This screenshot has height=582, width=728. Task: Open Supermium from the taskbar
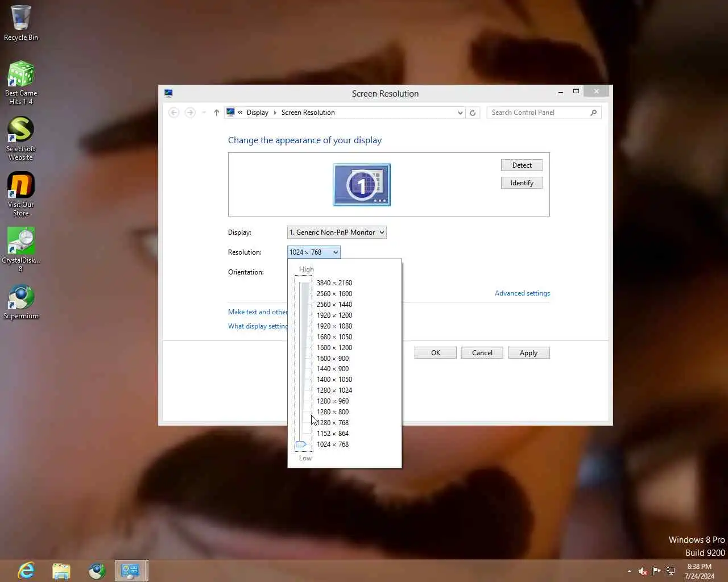(x=97, y=571)
